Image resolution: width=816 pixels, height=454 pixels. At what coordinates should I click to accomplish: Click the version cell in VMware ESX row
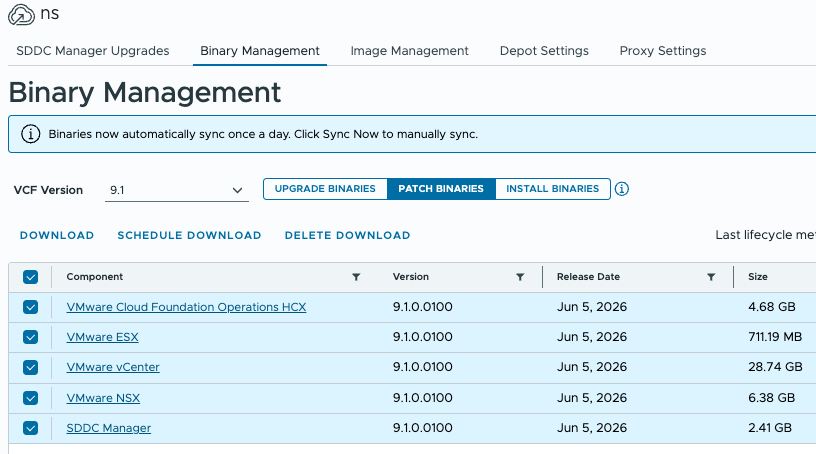coord(423,337)
